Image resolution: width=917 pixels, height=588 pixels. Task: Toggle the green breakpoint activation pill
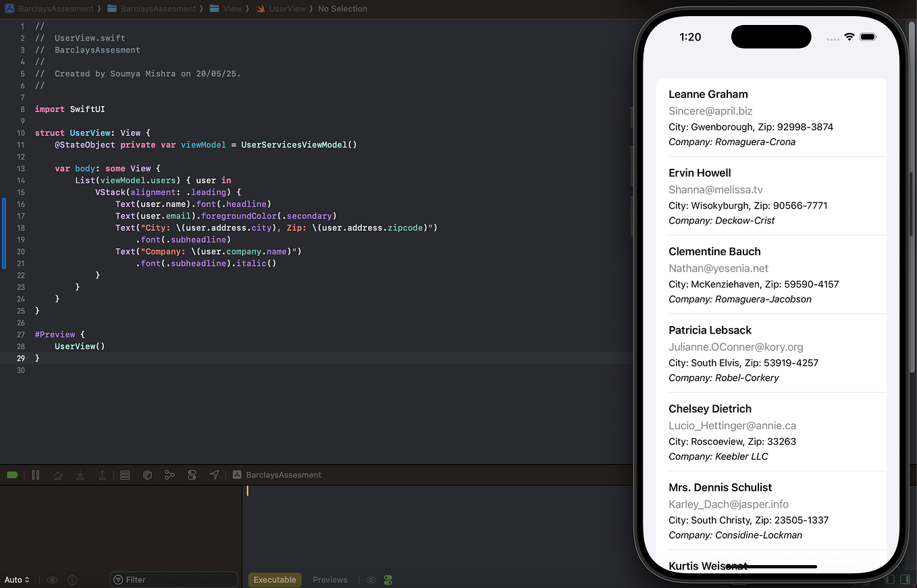pyautogui.click(x=12, y=475)
